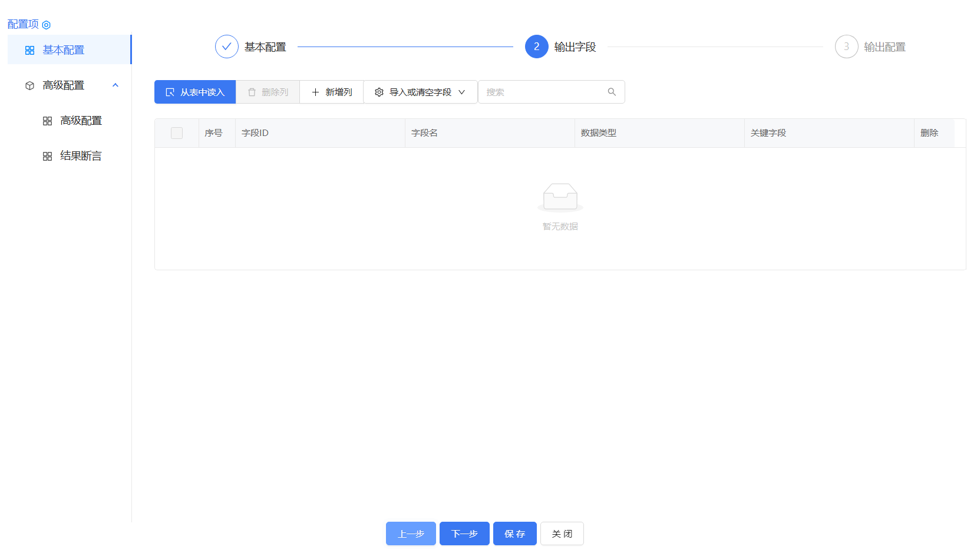Return with the 上一步 button

tap(411, 534)
